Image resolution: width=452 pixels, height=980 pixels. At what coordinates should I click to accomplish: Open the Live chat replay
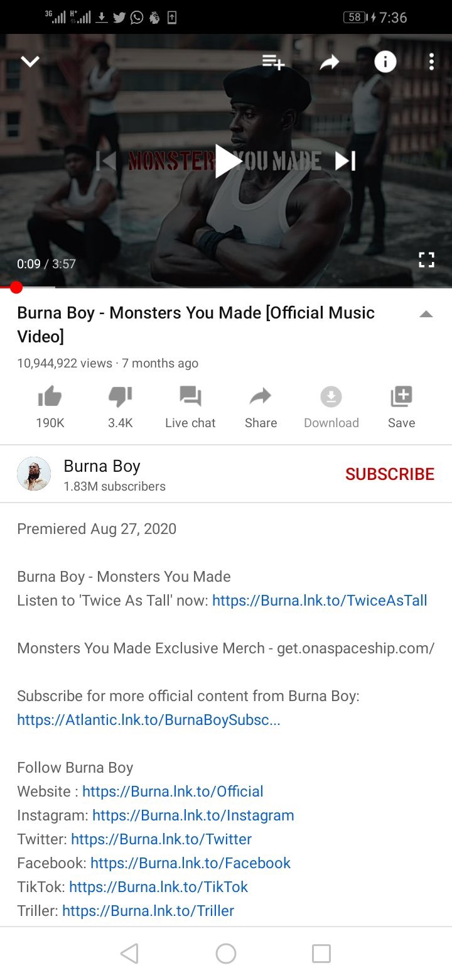(190, 408)
